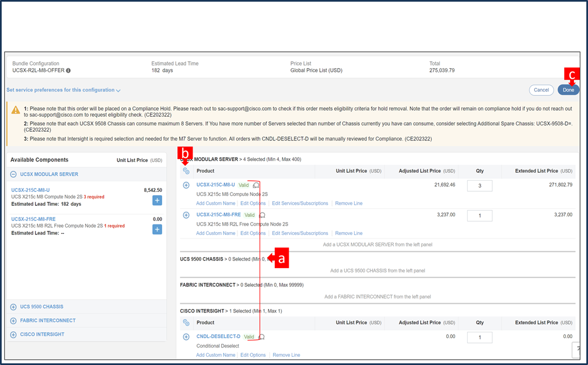The image size is (588, 365).
Task: Click Add Custom Name for UCSX-215C-M8-U
Action: (x=216, y=203)
